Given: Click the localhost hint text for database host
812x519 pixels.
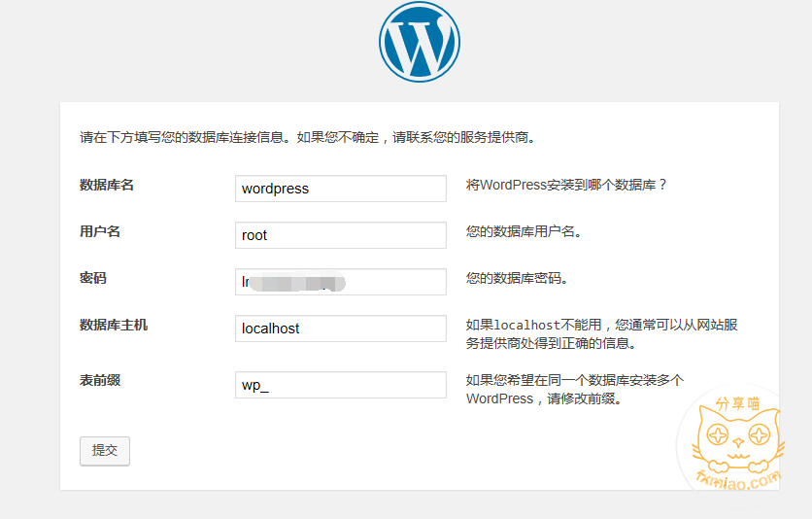Looking at the screenshot, I should [x=602, y=334].
